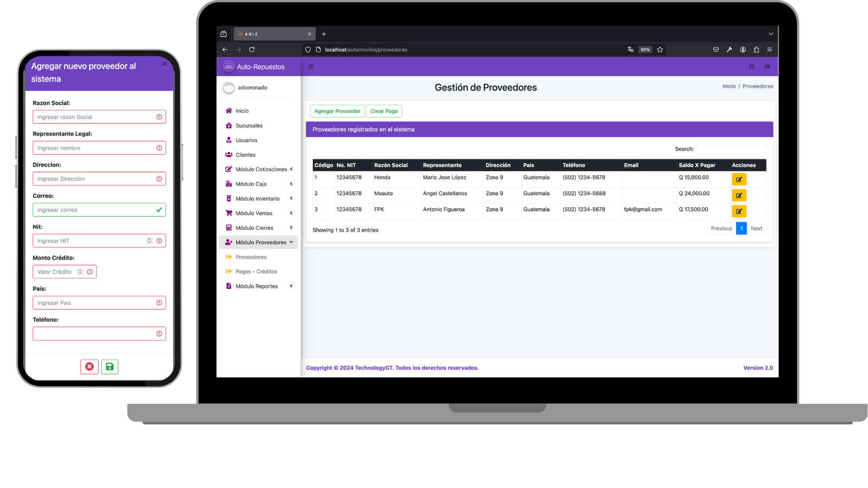The image size is (868, 488).
Task: Click the hamburger sidebar toggle icon
Action: pos(311,67)
